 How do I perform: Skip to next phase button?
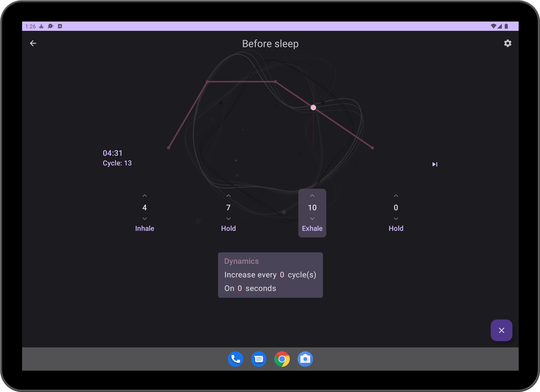click(x=434, y=164)
